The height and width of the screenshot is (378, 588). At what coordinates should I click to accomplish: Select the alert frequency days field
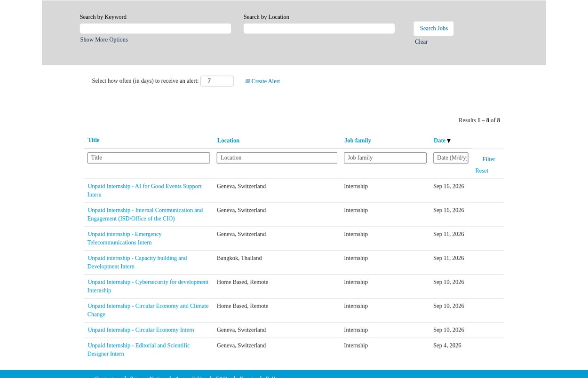click(217, 81)
